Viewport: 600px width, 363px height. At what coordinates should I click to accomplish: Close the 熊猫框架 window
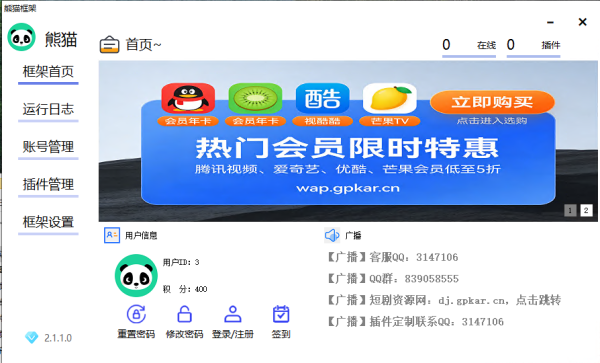click(x=582, y=22)
